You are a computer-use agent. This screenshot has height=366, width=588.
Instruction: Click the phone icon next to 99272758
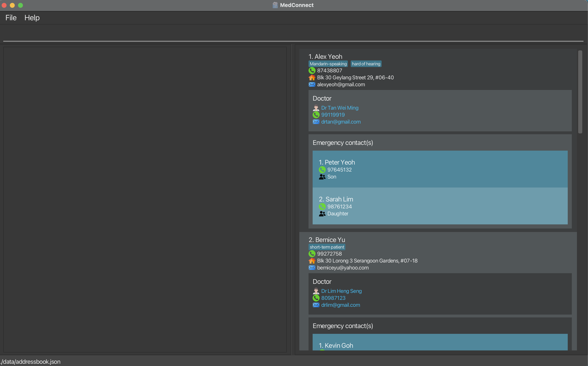[312, 254]
